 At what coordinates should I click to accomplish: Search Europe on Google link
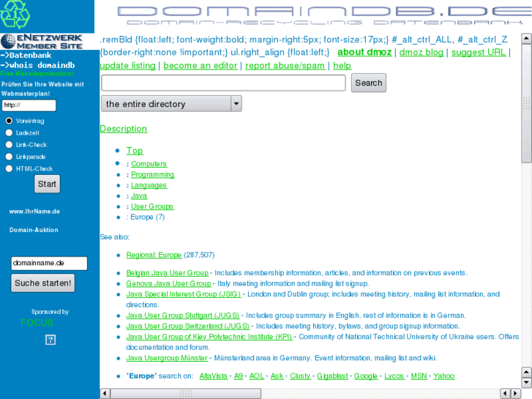366,376
